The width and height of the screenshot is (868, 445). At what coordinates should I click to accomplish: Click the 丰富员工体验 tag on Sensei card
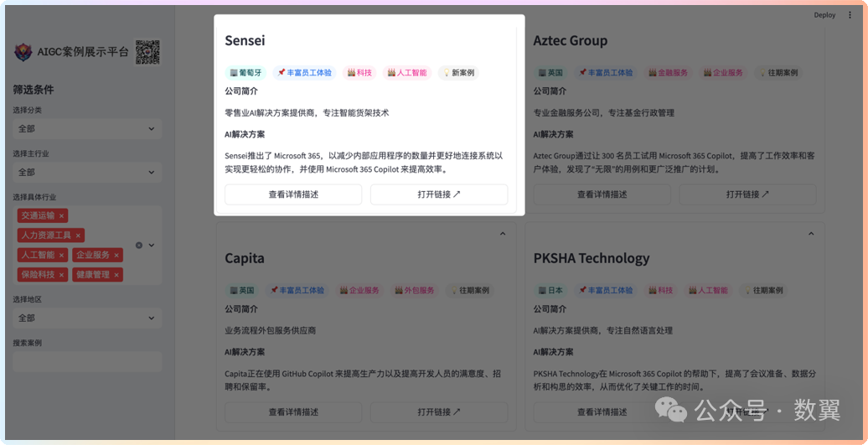[304, 73]
